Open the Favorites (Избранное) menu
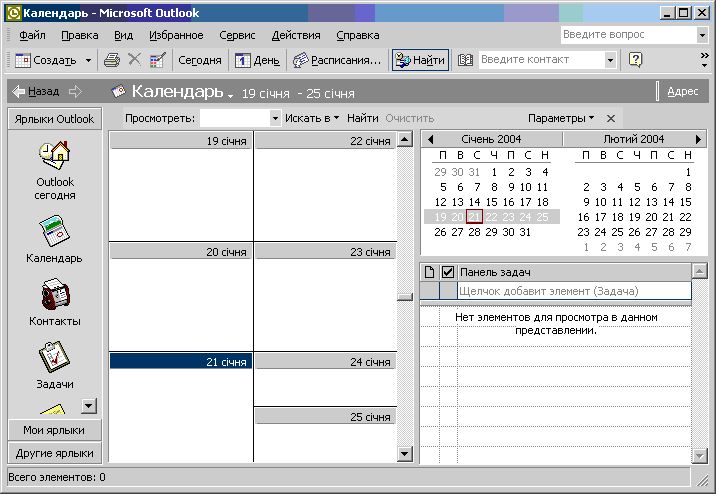 pos(176,35)
